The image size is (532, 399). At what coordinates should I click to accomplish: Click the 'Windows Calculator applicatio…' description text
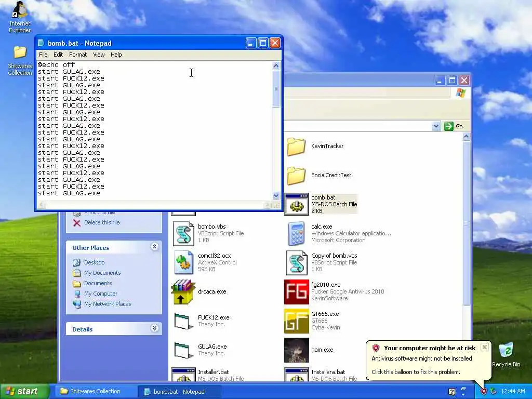click(x=351, y=233)
